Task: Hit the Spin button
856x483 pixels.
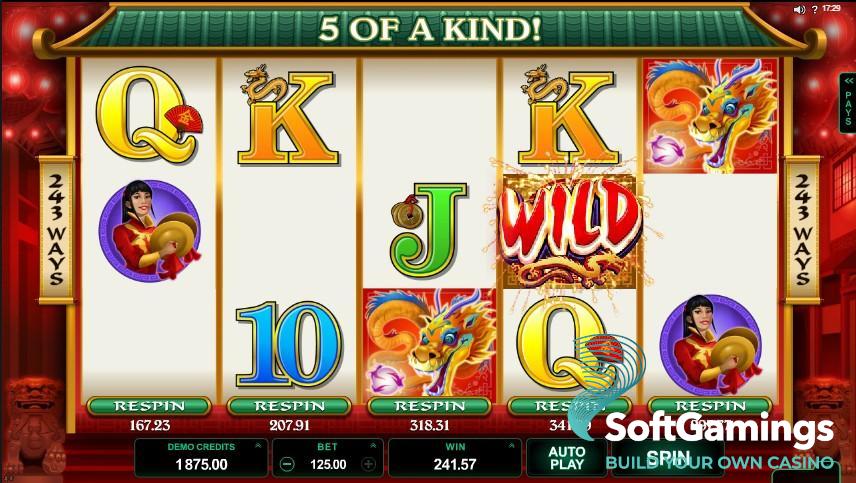Action: (668, 458)
